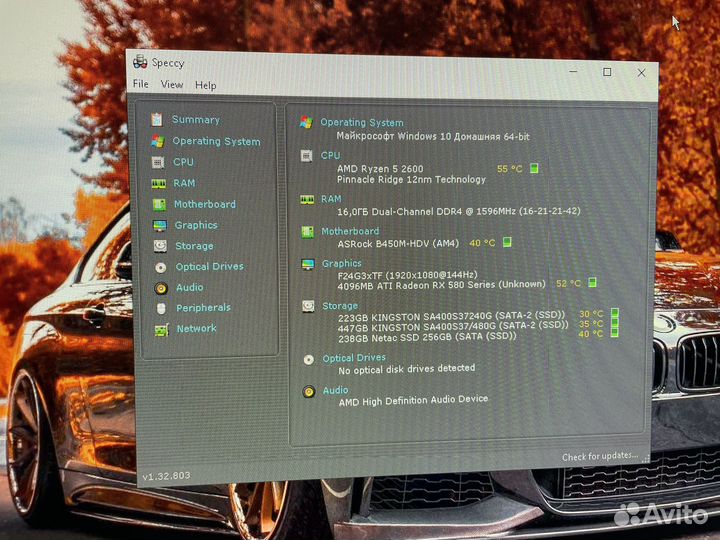Click the Motherboard icon in sidebar
Viewport: 720px width, 540px height.
point(159,204)
